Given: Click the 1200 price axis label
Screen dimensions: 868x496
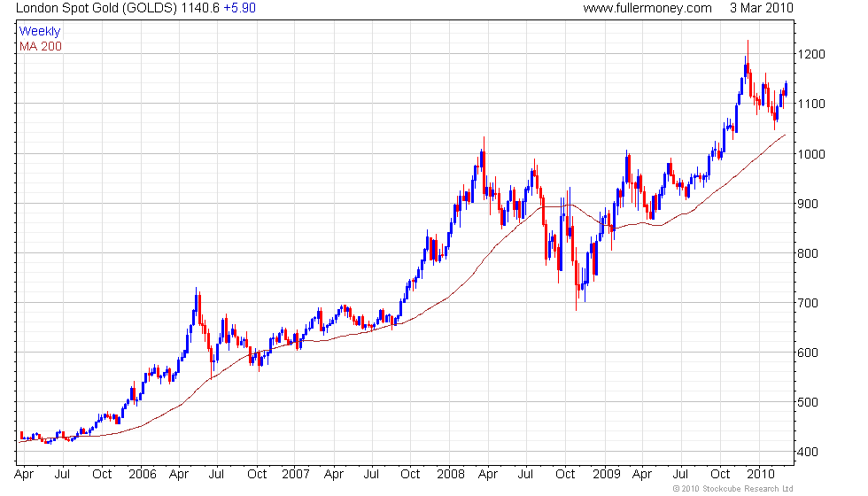Looking at the screenshot, I should tap(811, 54).
